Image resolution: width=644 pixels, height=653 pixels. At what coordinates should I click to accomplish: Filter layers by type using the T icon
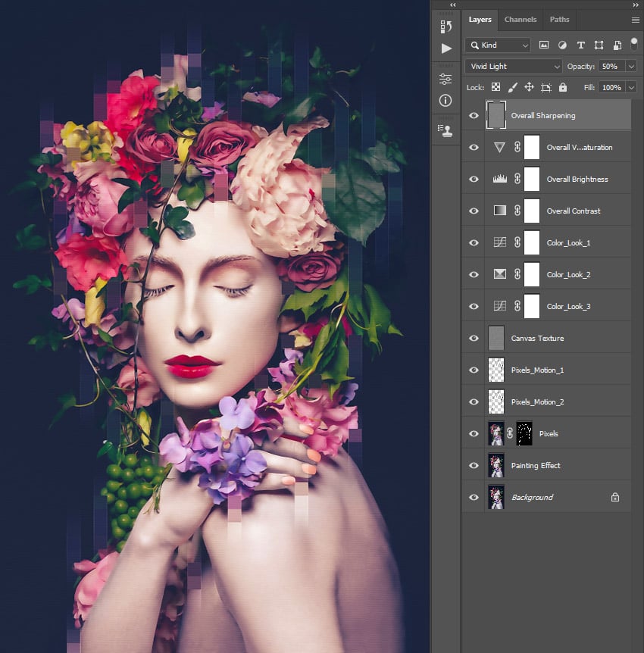pyautogui.click(x=581, y=45)
